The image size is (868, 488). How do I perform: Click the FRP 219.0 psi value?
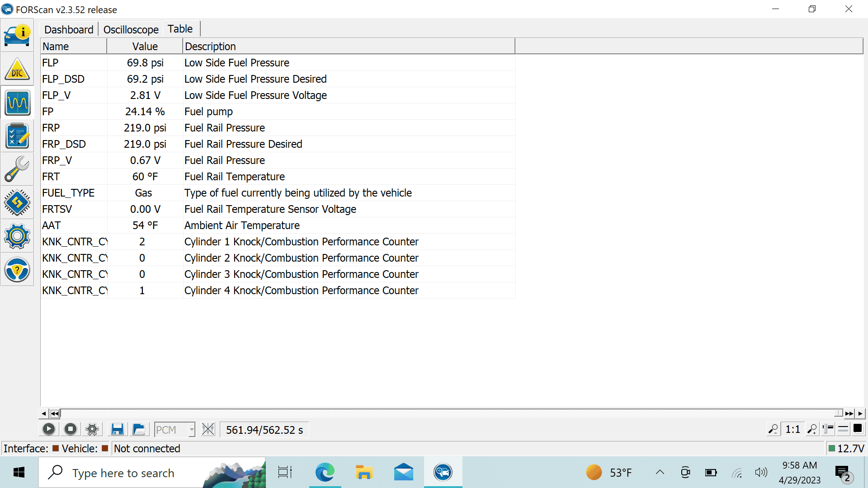tap(145, 128)
